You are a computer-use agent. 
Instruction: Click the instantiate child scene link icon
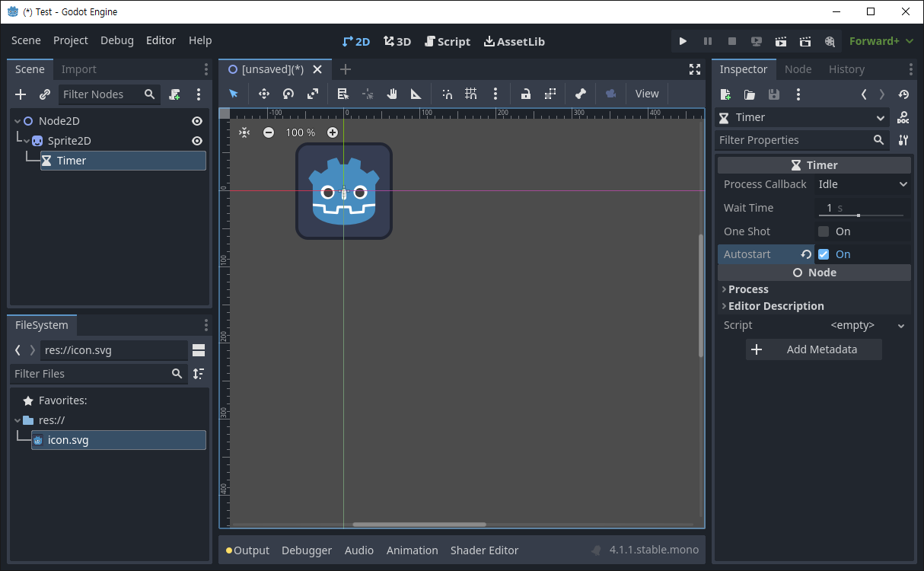(45, 94)
